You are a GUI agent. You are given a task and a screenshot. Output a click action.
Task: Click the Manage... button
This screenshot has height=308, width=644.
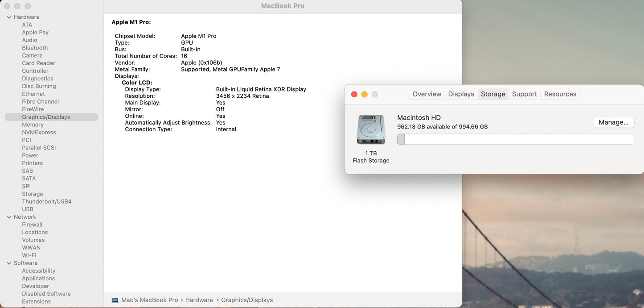point(613,122)
